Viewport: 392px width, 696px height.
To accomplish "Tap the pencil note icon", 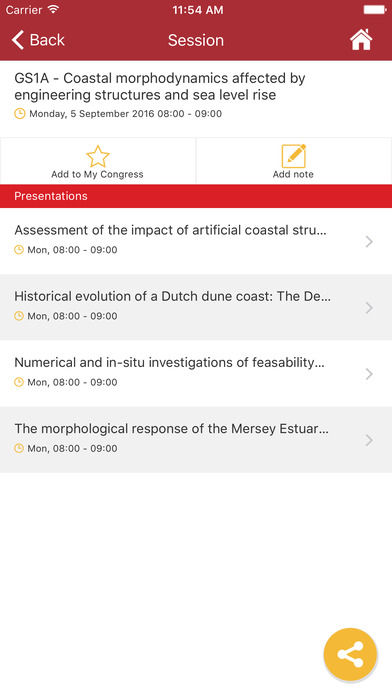I will click(x=293, y=156).
